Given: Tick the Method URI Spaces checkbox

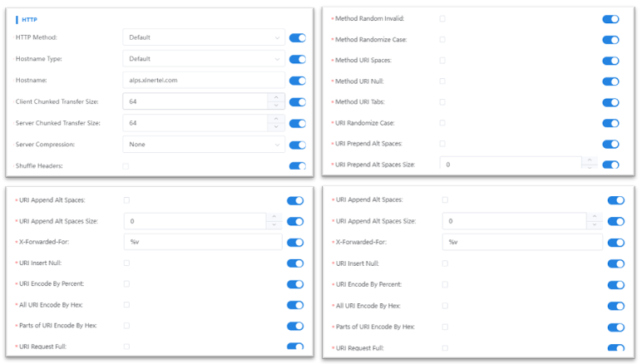Looking at the screenshot, I should 442,60.
